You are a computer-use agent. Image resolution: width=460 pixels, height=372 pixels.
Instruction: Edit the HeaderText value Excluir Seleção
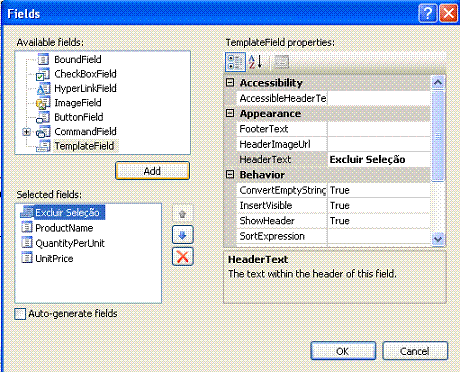379,160
